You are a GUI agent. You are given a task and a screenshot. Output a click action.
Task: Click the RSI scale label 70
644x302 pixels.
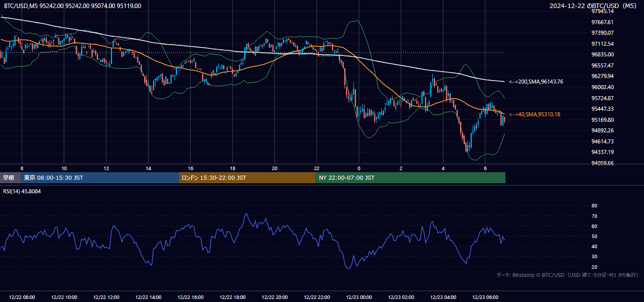(594, 216)
